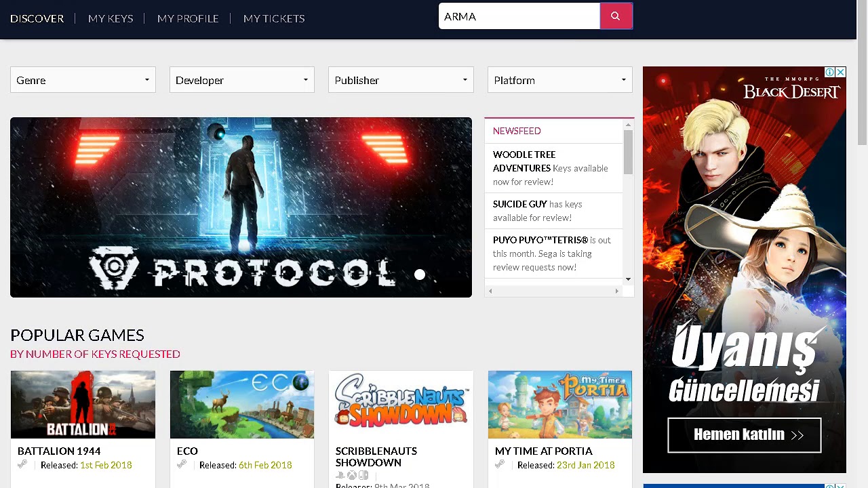The width and height of the screenshot is (868, 488).
Task: Click the Battalion 1944 game title
Action: (x=59, y=451)
